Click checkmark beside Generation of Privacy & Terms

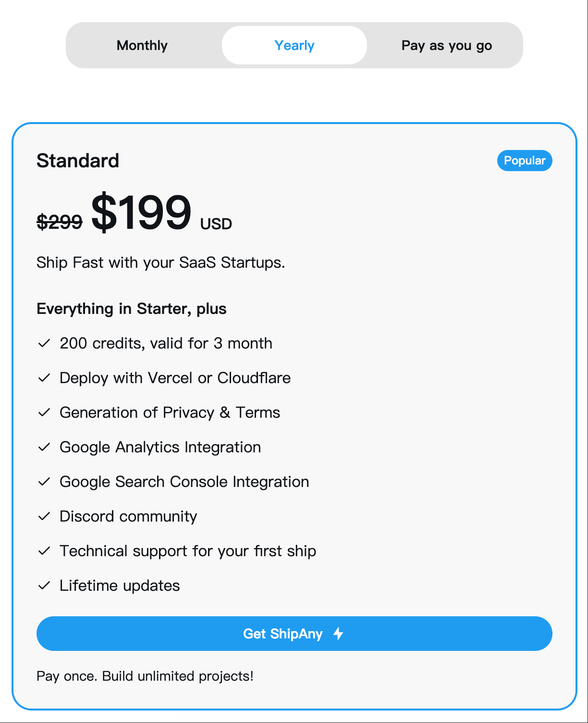44,412
